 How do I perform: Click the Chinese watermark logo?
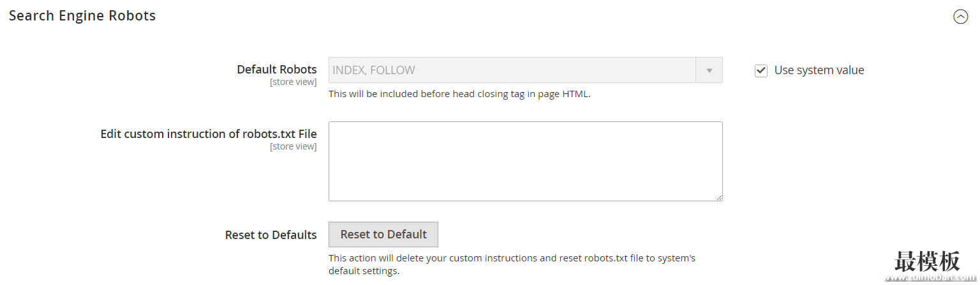click(x=927, y=261)
